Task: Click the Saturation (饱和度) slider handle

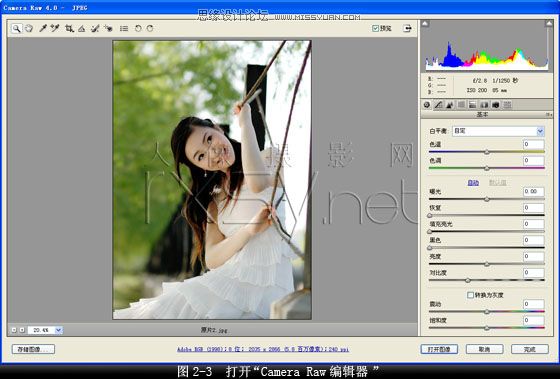Action: pyautogui.click(x=487, y=328)
